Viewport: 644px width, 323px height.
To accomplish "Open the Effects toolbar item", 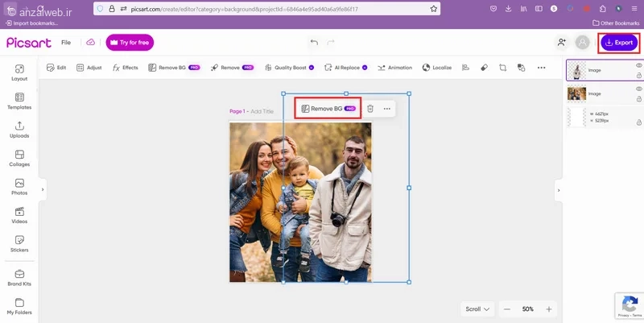I will click(126, 68).
